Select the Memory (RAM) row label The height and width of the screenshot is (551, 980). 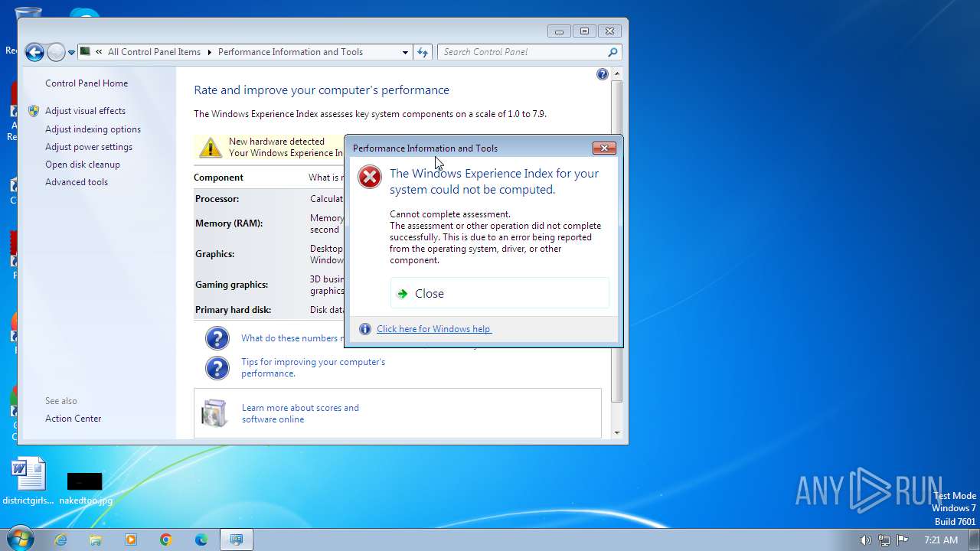click(x=229, y=223)
